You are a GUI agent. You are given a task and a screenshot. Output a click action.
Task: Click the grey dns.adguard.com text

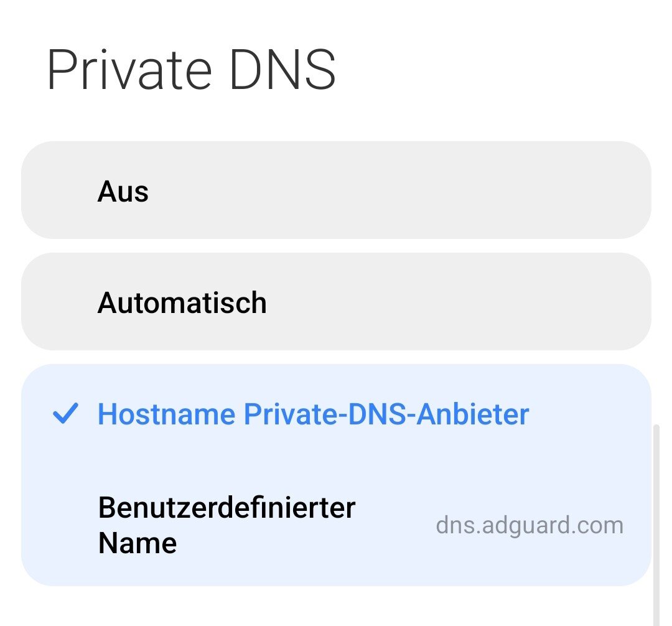[x=529, y=526]
